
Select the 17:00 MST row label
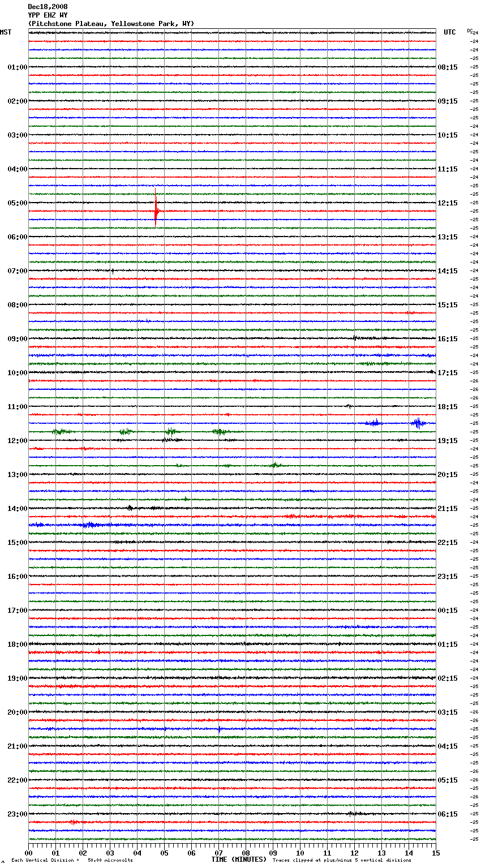[x=18, y=611]
